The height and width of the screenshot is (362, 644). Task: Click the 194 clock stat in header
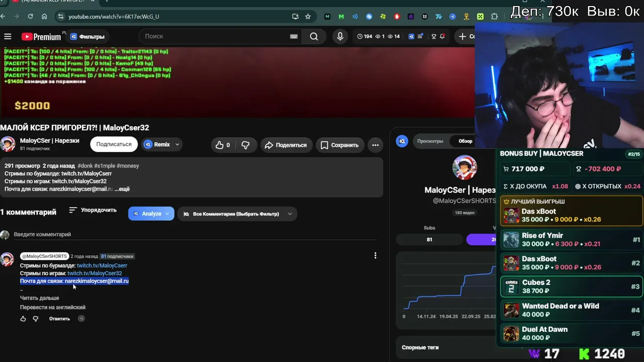click(x=365, y=36)
